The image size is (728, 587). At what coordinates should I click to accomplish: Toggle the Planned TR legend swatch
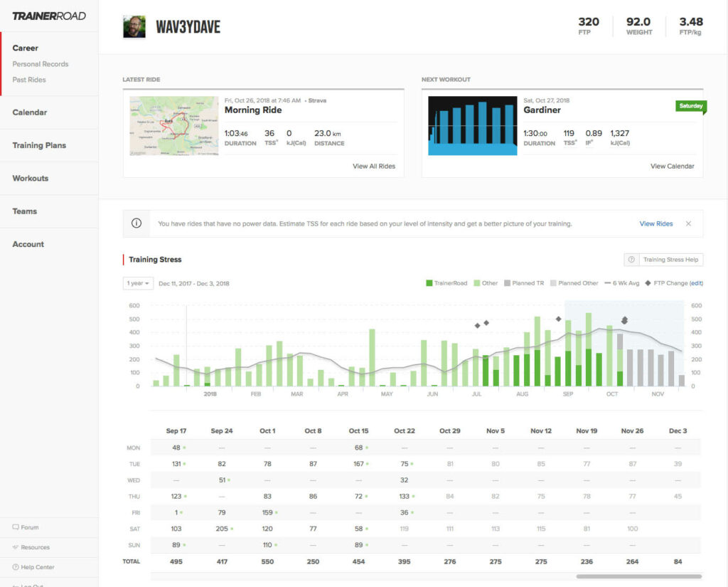pyautogui.click(x=508, y=283)
